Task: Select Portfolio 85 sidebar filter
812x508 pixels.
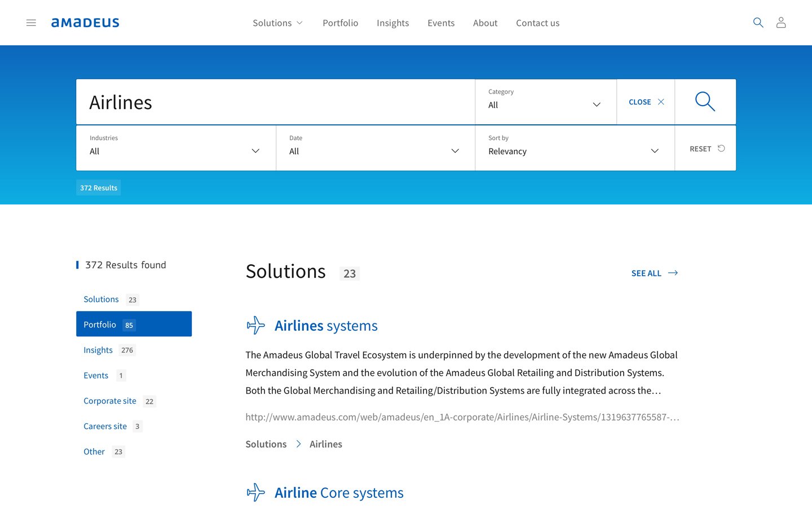Action: click(134, 324)
